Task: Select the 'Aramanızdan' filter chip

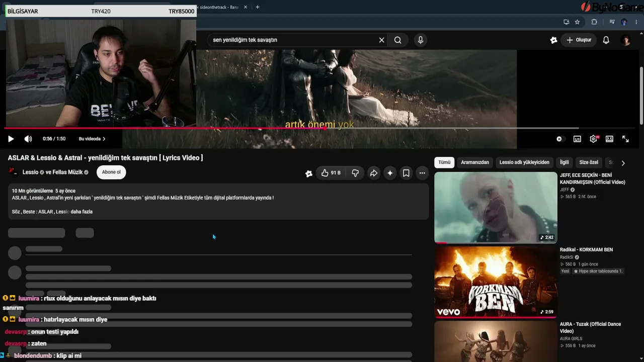Action: point(475,162)
